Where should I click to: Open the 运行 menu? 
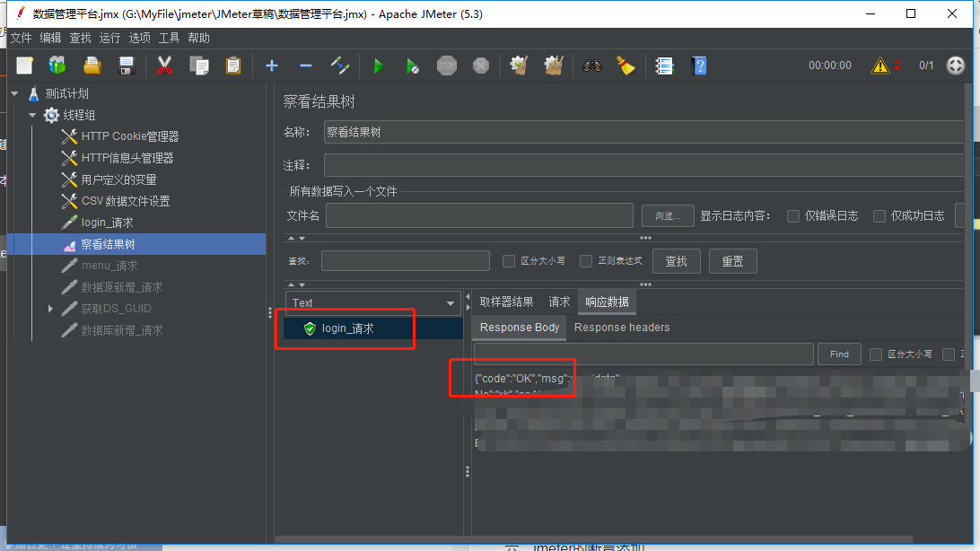(109, 38)
